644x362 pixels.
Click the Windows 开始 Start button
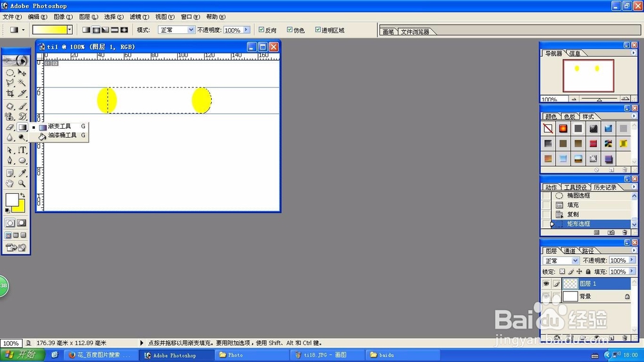pos(21,355)
